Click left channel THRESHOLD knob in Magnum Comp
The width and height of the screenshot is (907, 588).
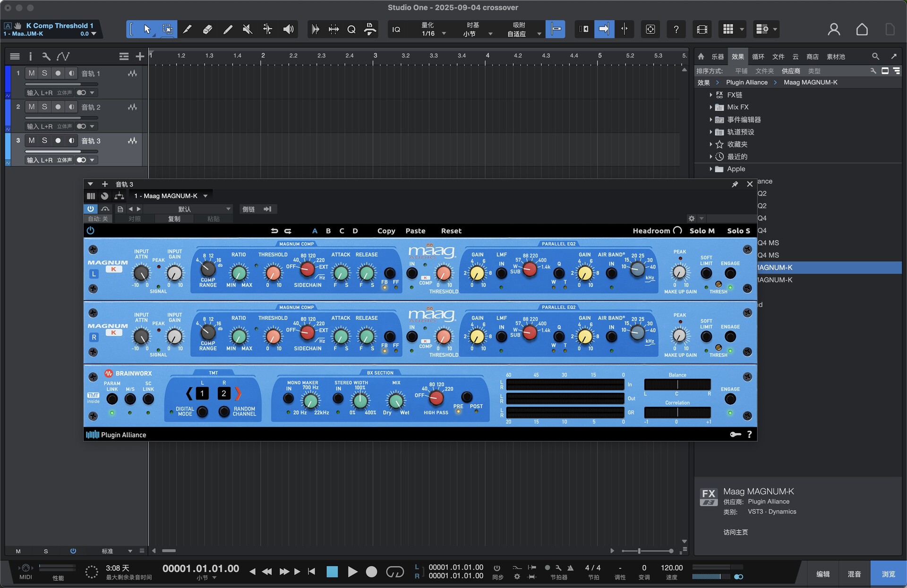(x=273, y=273)
